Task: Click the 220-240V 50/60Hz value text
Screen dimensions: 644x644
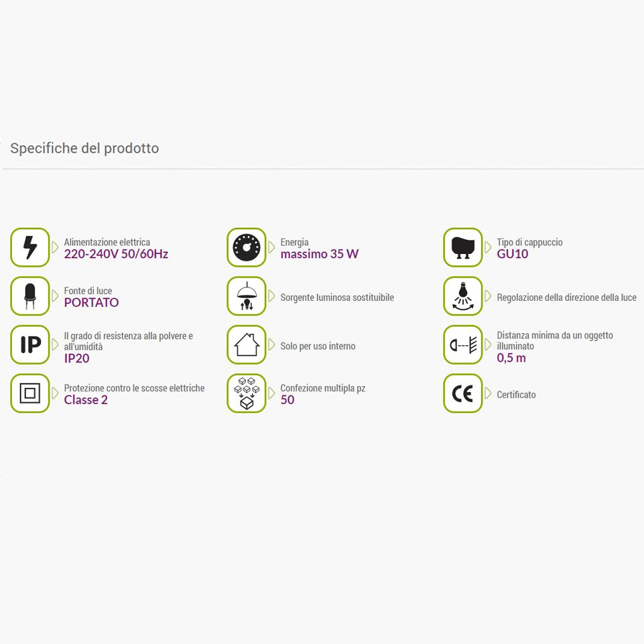Action: click(x=116, y=254)
